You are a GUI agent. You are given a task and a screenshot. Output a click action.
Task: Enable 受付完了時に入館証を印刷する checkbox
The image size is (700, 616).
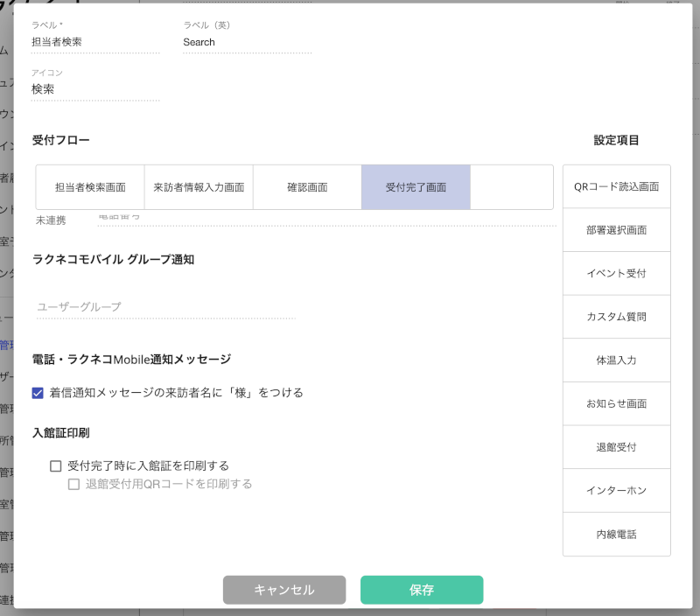56,466
